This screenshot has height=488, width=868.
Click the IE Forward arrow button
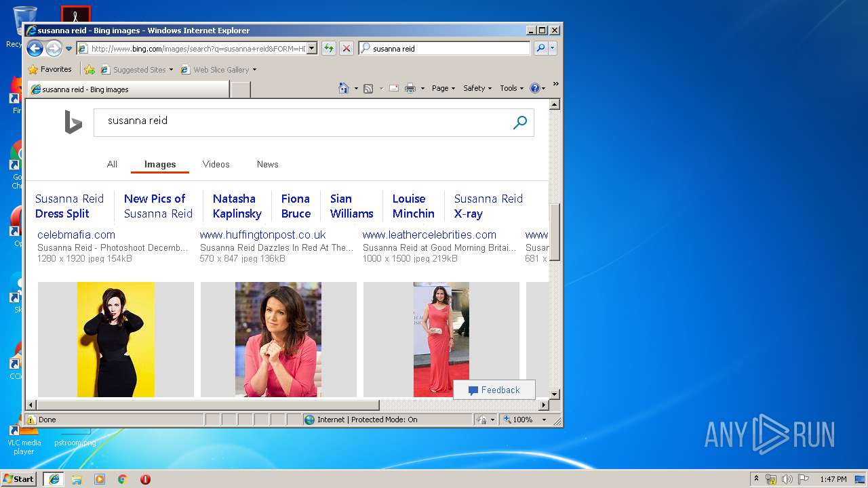pos(54,48)
